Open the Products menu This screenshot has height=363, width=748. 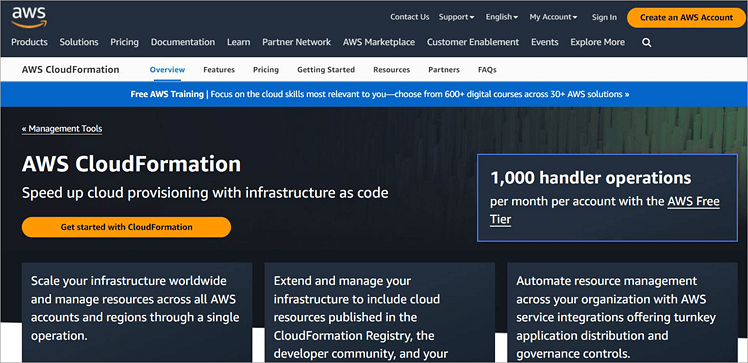(x=30, y=42)
